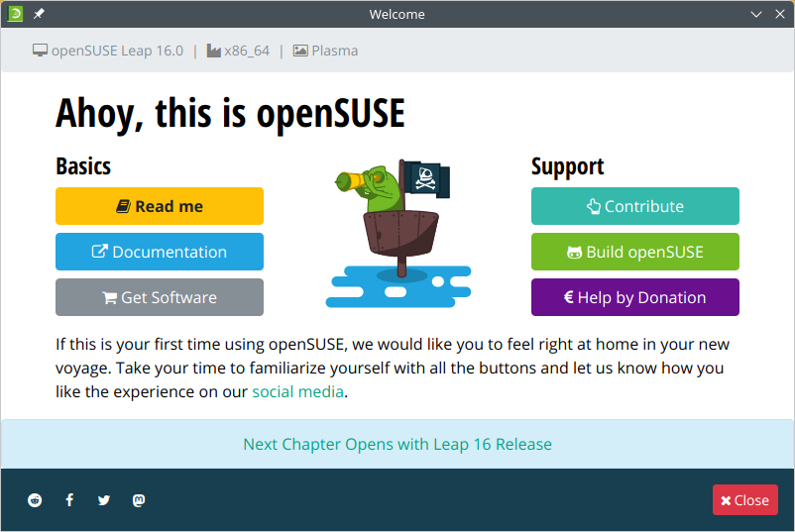This screenshot has height=532, width=795.
Task: Click the openSUSE app icon in title bar
Action: 15,14
